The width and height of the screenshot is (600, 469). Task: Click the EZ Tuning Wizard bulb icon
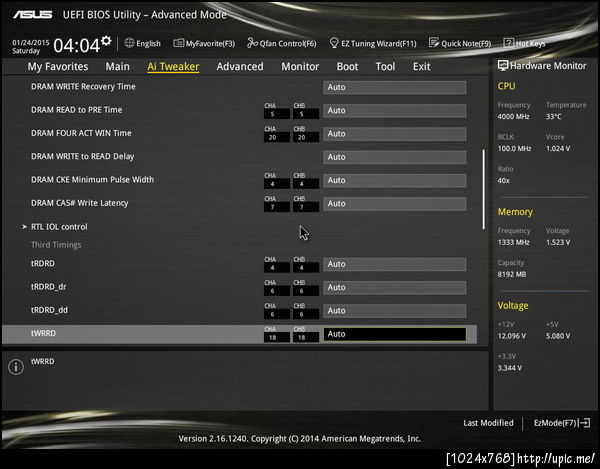tap(334, 42)
